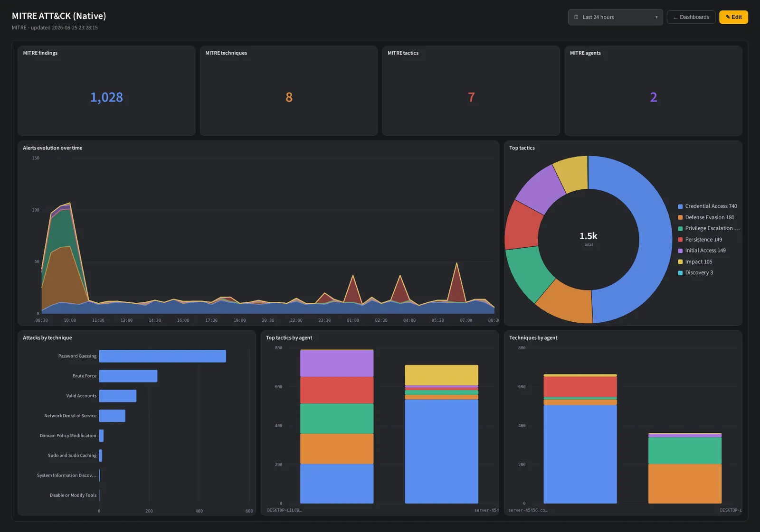The image size is (760, 532).
Task: Toggle Privilege Escalation legend color swatch
Action: click(680, 229)
